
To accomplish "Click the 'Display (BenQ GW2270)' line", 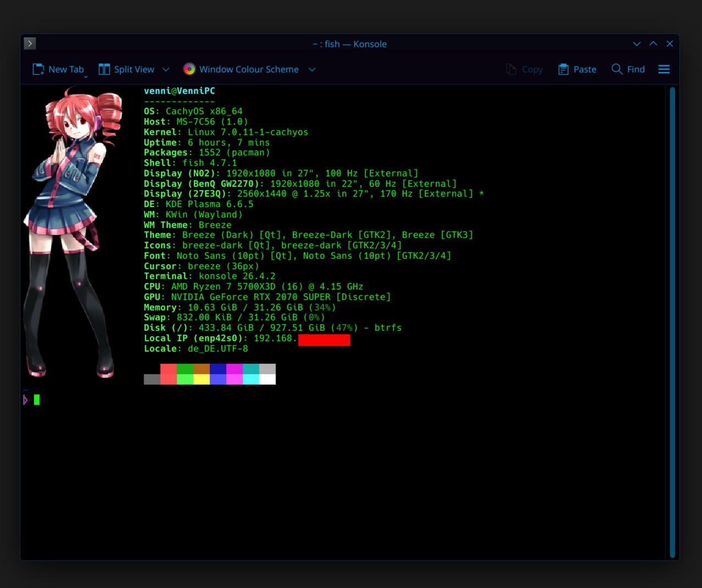I will click(300, 184).
